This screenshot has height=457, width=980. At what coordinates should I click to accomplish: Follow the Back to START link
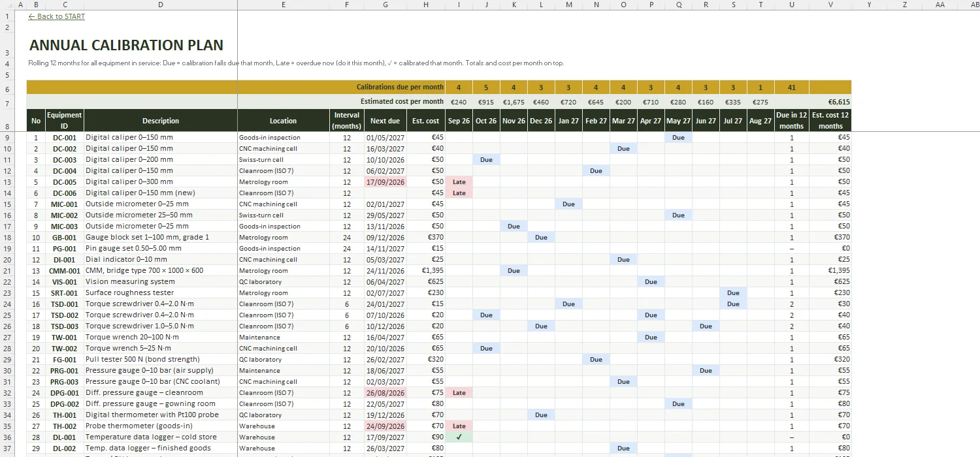pos(57,16)
